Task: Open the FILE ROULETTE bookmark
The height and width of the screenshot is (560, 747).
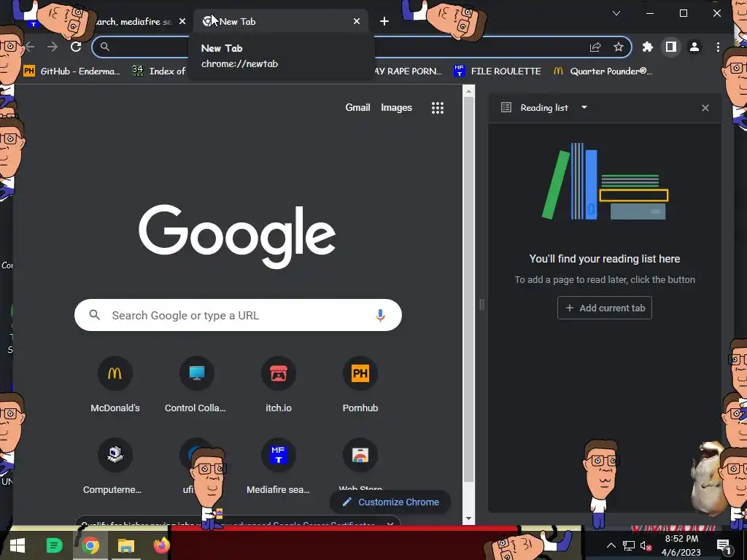Action: point(498,71)
